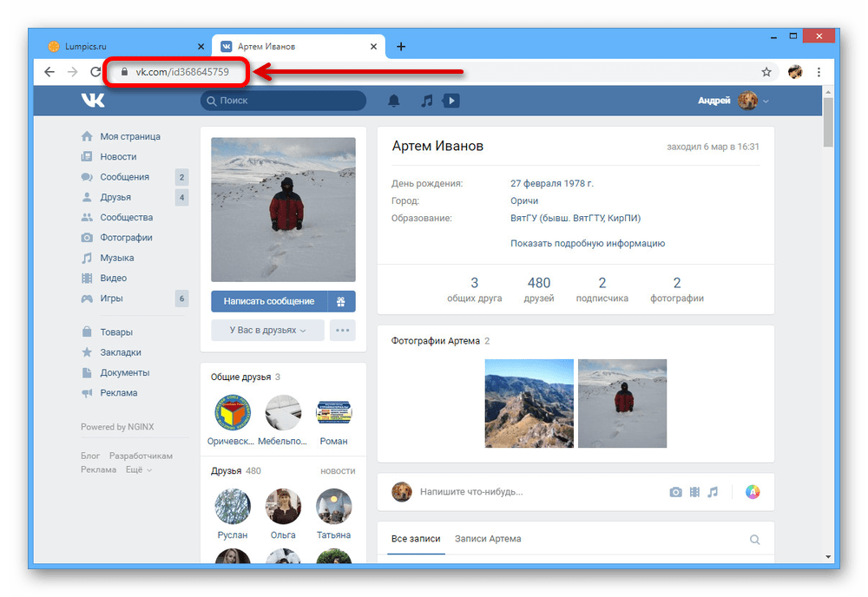Open the mountain landscape photo thumbnail
Screen dimensions: 868x597
[x=529, y=403]
